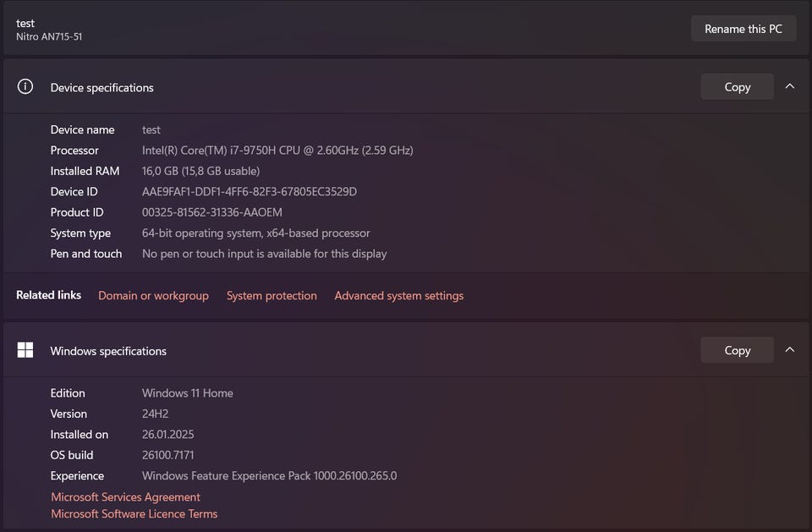Click the Processor value text

click(x=277, y=151)
